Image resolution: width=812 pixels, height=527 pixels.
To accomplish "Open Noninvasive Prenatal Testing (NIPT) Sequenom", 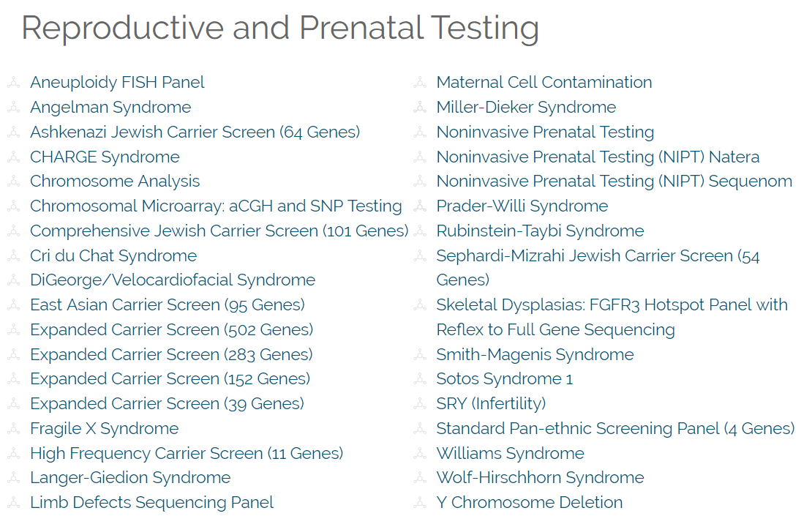I will (x=614, y=182).
